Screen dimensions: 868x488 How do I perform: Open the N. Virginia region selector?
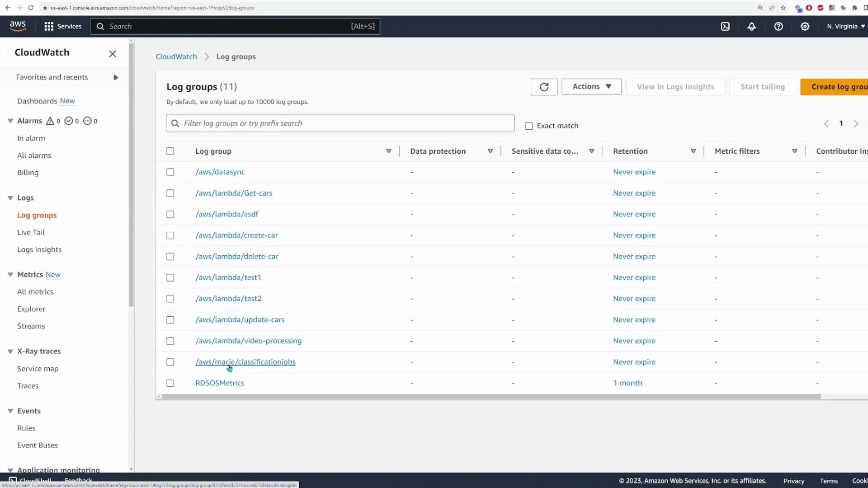tap(845, 26)
